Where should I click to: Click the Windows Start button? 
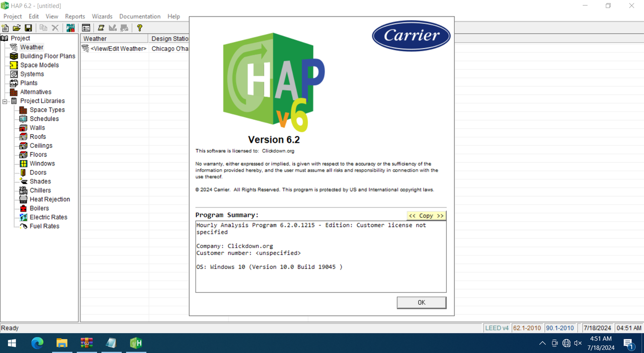click(x=12, y=343)
